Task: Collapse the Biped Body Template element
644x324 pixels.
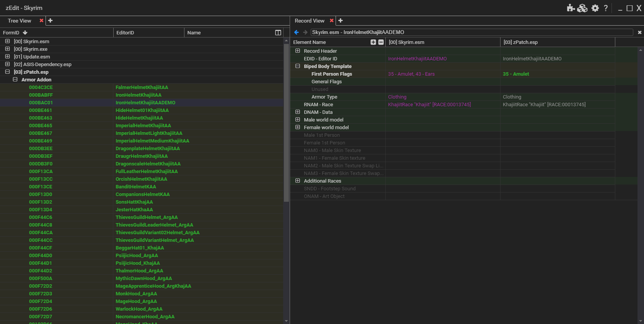Action: (298, 66)
